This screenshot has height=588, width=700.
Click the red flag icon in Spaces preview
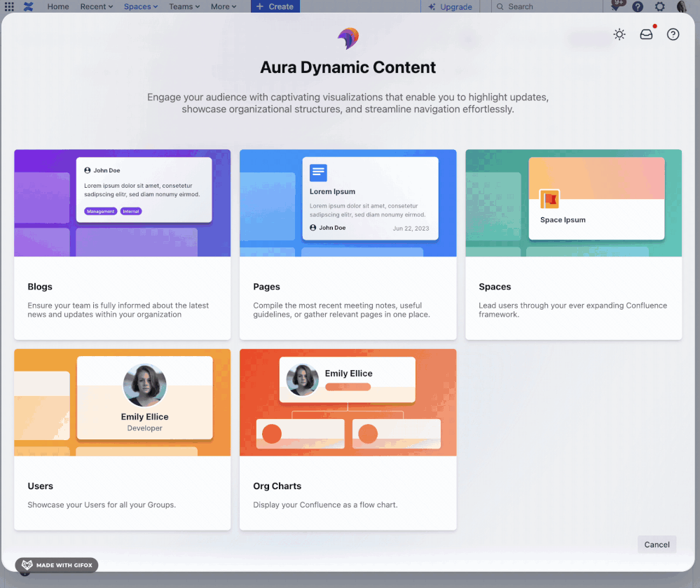pos(549,199)
